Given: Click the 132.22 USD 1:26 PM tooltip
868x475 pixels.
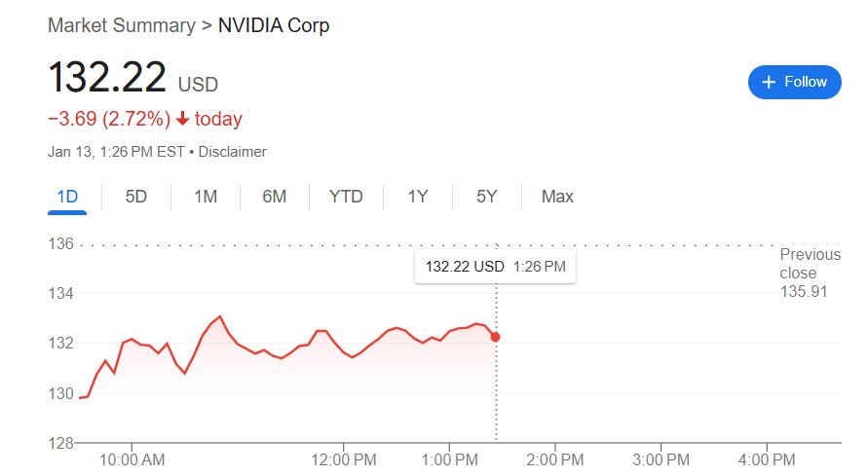Looking at the screenshot, I should point(495,266).
